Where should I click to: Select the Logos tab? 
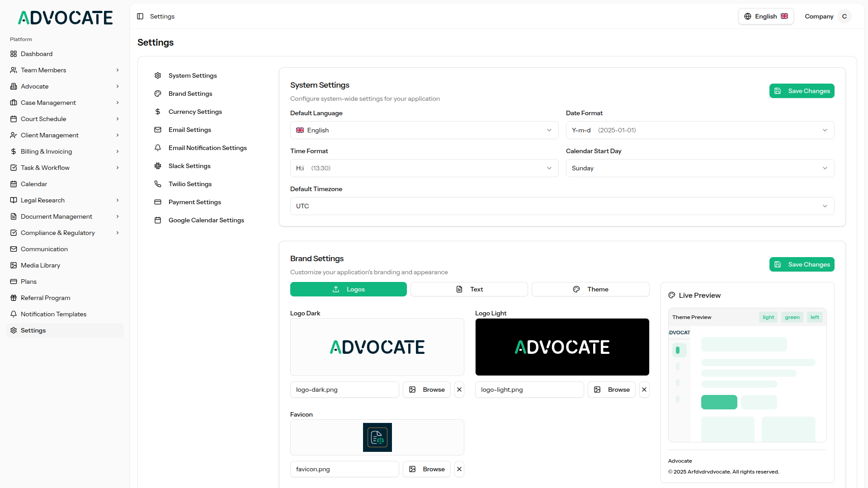coord(348,289)
